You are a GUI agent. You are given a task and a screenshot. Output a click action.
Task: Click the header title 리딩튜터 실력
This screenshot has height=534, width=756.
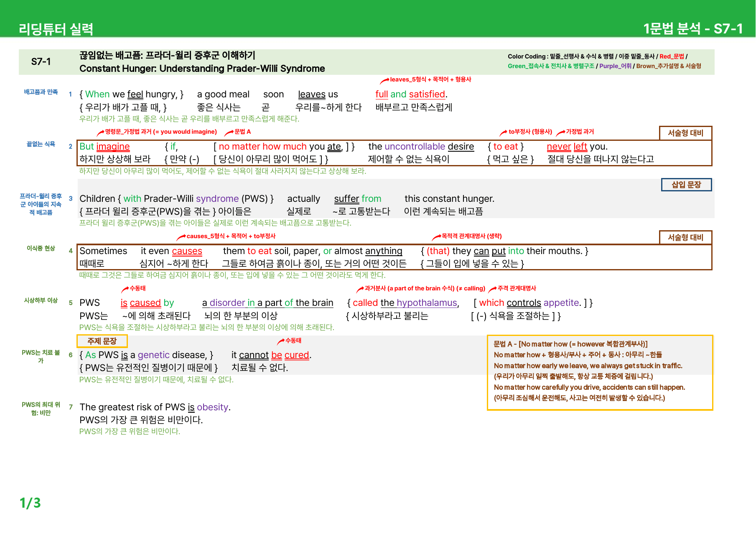click(56, 29)
